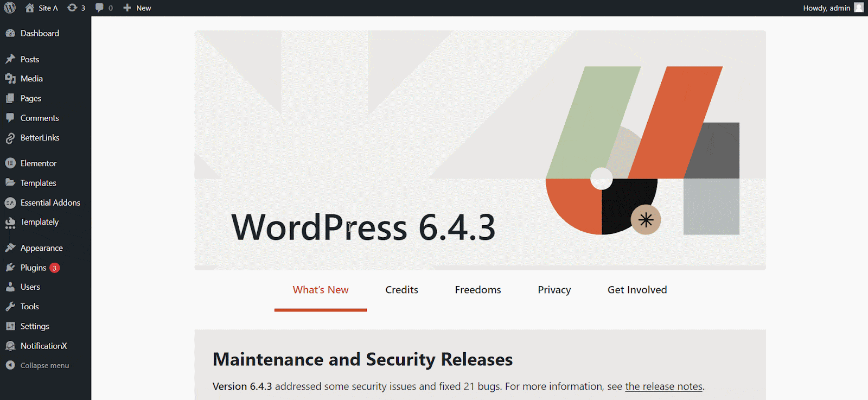The height and width of the screenshot is (400, 868).
Task: Expand the Howdy, admin account menu
Action: click(826, 8)
